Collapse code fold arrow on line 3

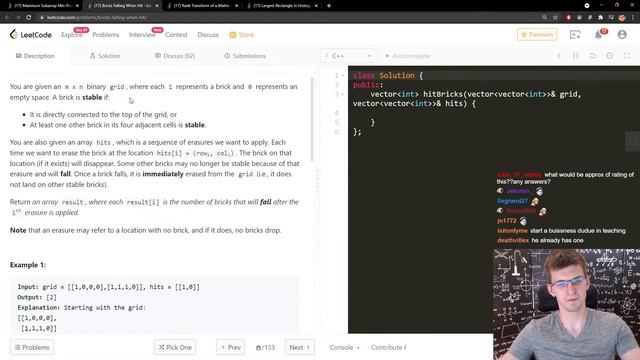tap(342, 94)
